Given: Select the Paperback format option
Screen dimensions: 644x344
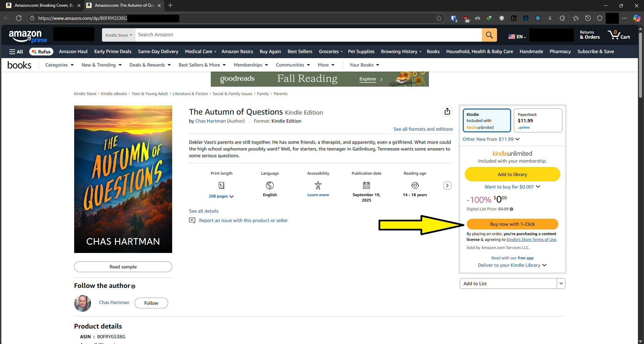Looking at the screenshot, I should (538, 120).
